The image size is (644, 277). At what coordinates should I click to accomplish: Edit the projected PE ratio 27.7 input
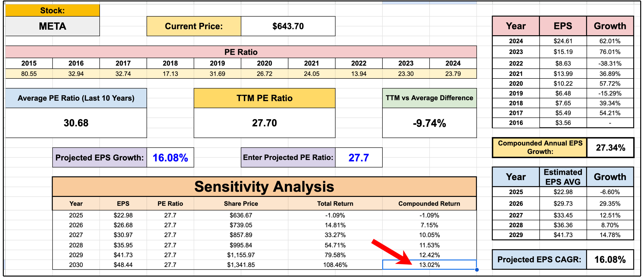(359, 158)
